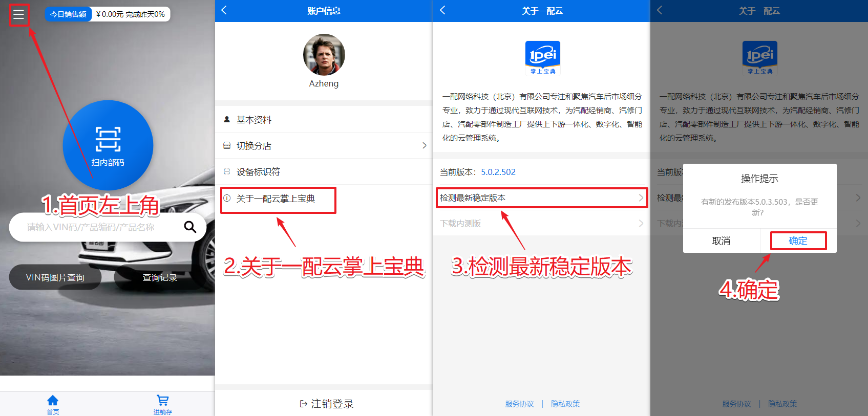Click 确定 in the 操作提示 dialog
Viewport: 868px width, 416px height.
click(x=798, y=240)
